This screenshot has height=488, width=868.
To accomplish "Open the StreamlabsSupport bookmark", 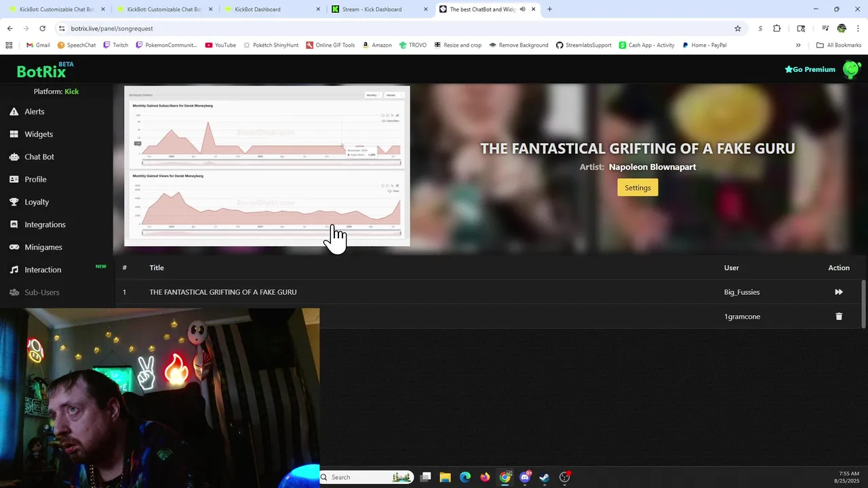I will coord(583,45).
